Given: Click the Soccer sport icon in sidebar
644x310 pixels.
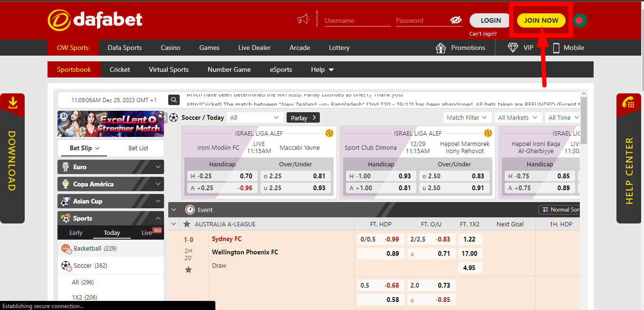Looking at the screenshot, I should pos(66,265).
